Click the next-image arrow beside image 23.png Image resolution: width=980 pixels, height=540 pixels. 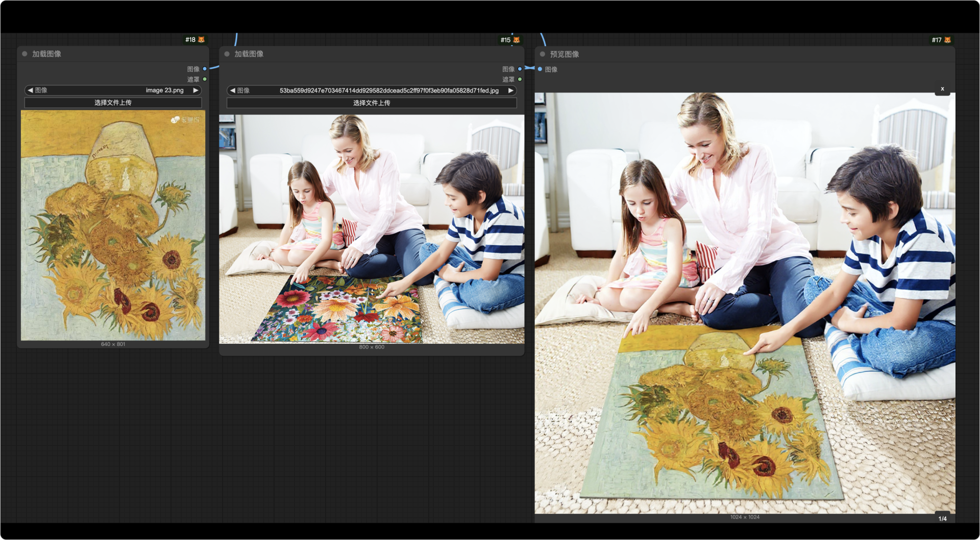coord(195,90)
